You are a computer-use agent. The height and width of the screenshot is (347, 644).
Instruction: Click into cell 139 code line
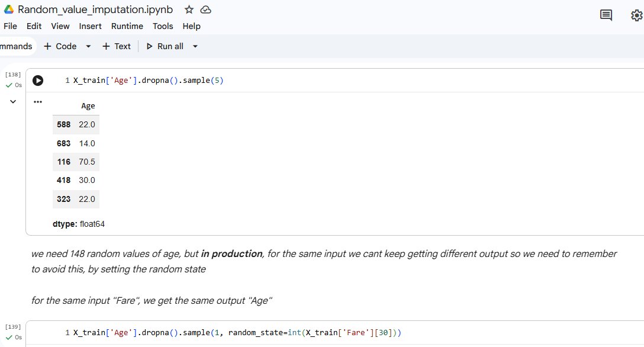237,333
